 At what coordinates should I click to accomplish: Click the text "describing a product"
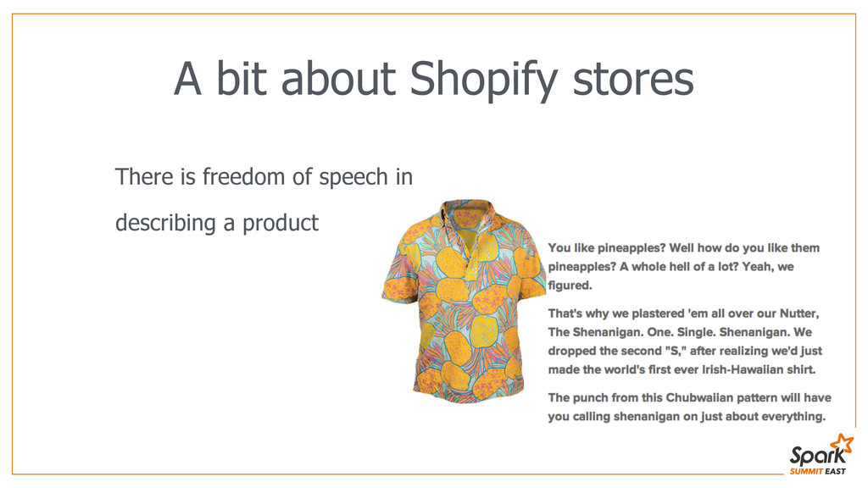pyautogui.click(x=216, y=223)
